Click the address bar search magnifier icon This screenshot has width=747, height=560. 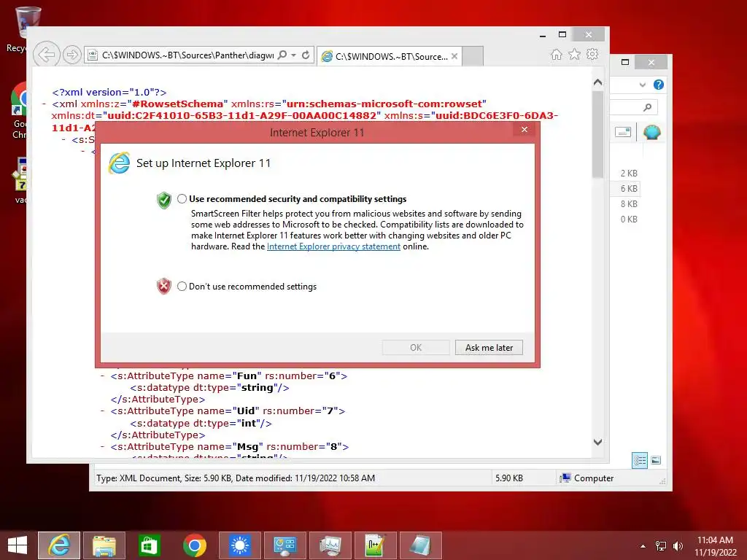(x=282, y=55)
